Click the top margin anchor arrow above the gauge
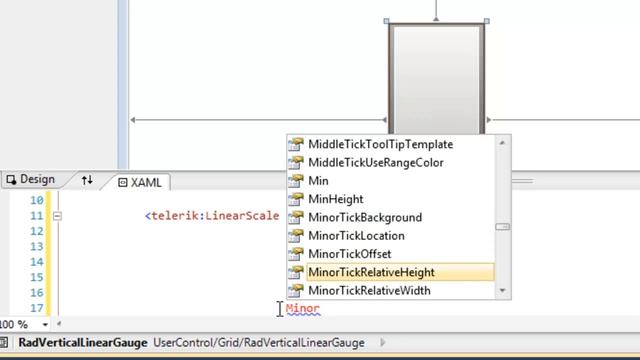The width and height of the screenshot is (640, 360). click(x=436, y=18)
